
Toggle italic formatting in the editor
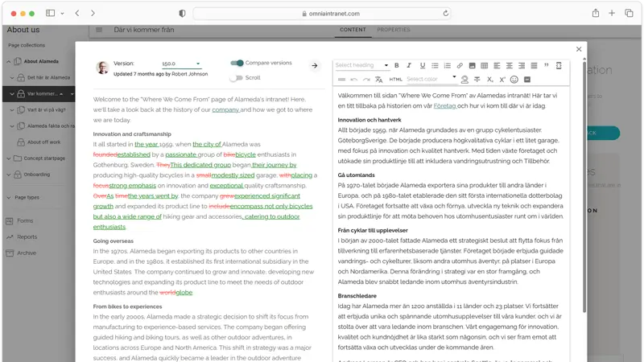[x=409, y=65]
